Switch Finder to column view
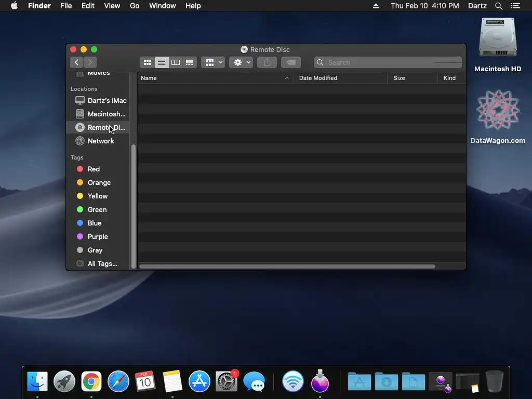Image resolution: width=532 pixels, height=399 pixels. pyautogui.click(x=176, y=62)
